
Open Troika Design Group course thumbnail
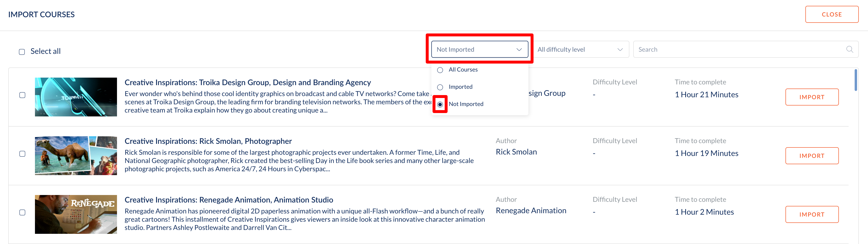tap(76, 97)
